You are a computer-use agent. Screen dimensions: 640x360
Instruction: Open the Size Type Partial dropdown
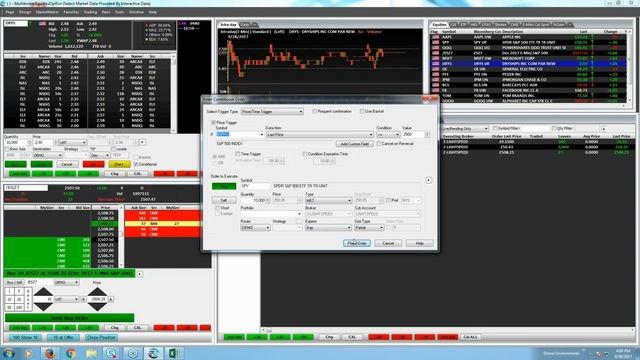point(369,227)
